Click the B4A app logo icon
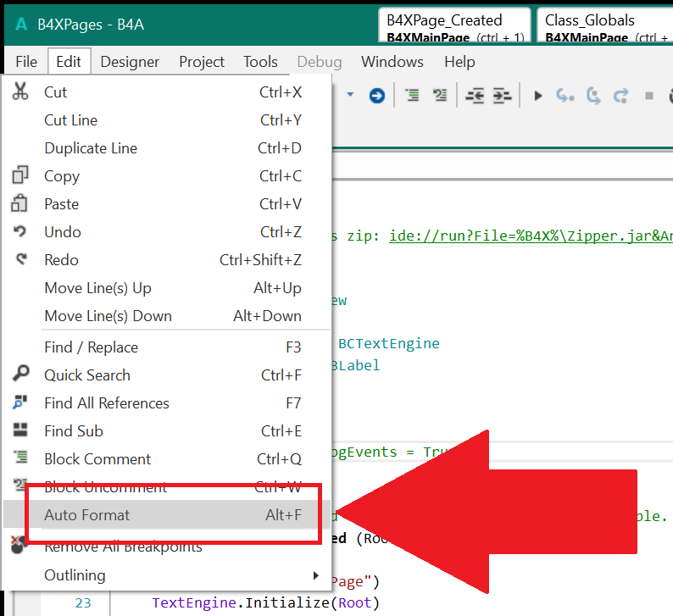The image size is (673, 616). (21, 24)
